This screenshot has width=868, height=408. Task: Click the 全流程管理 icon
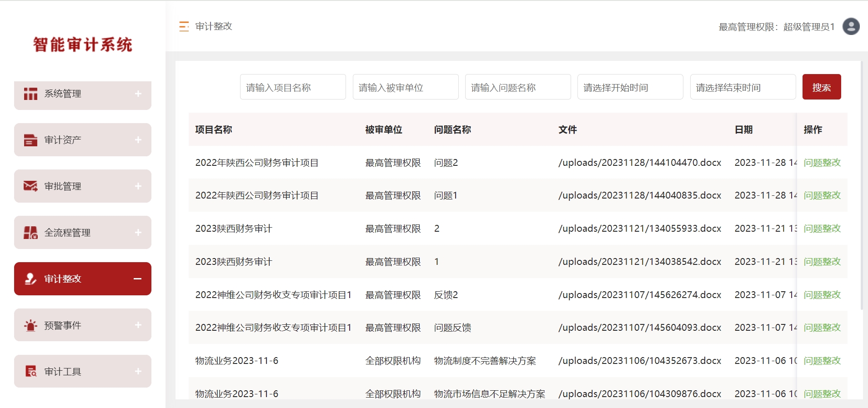coord(30,233)
